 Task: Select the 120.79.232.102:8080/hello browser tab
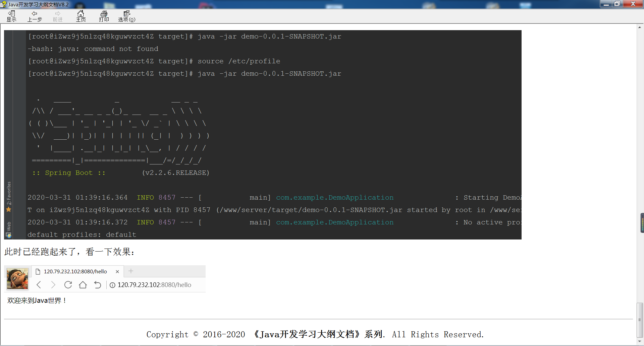[x=77, y=271]
